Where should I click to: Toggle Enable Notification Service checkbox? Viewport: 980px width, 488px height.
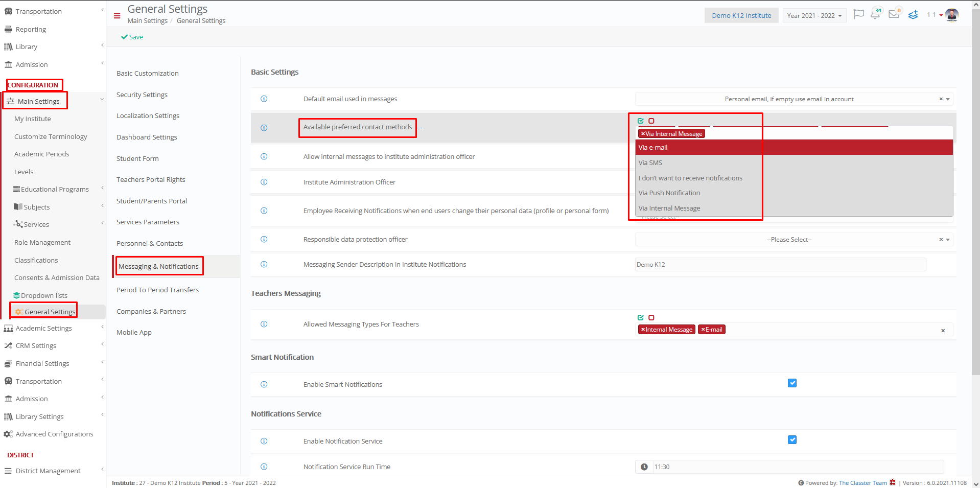coord(792,440)
